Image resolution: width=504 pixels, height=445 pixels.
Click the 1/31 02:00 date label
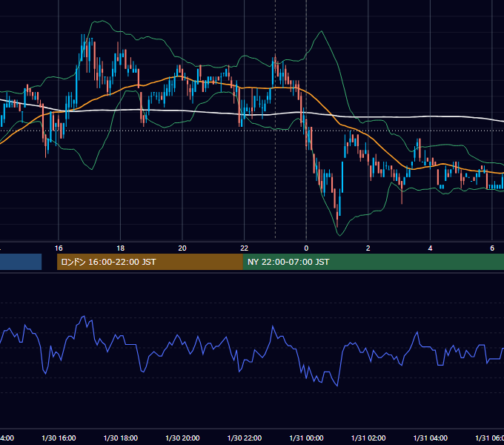pos(368,438)
